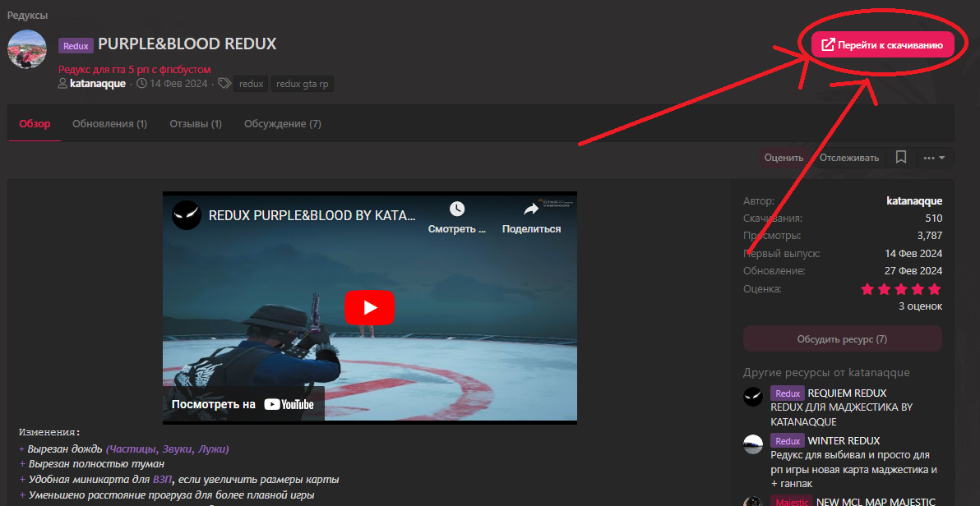Click the REQUIEM REDUX author avatar

coord(753,396)
